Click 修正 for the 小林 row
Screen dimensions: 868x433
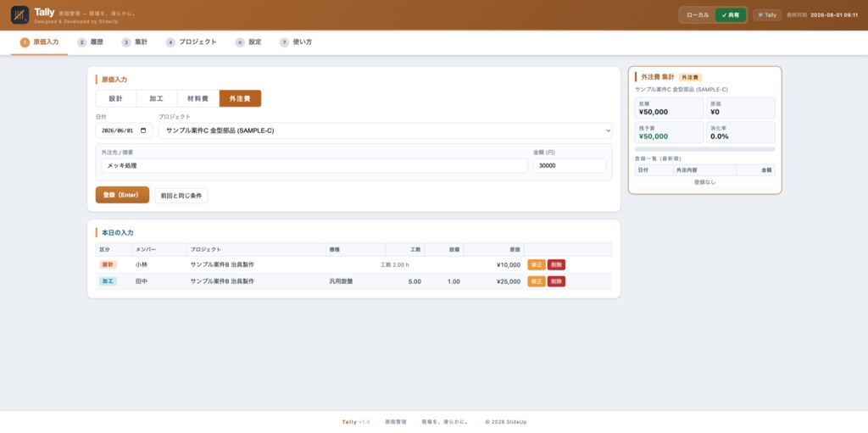tap(537, 264)
